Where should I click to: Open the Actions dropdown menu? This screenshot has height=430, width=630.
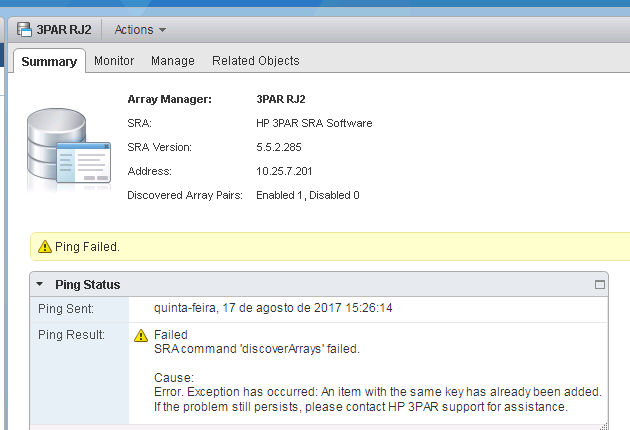[140, 30]
